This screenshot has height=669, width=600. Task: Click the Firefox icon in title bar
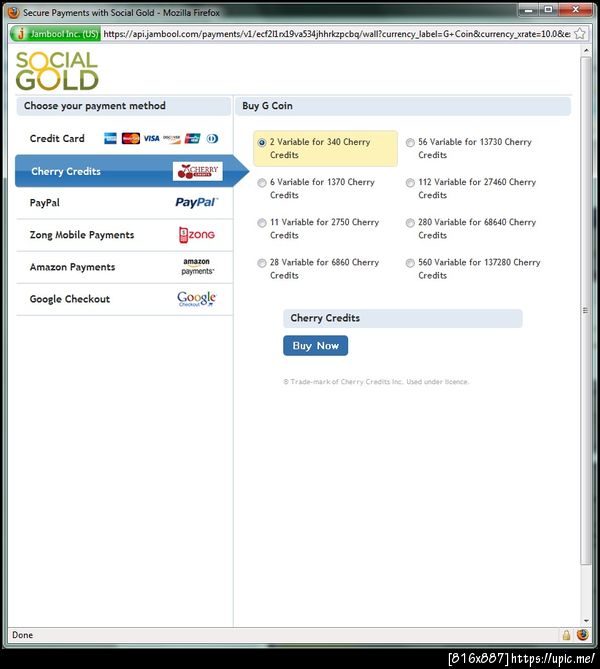click(x=14, y=12)
